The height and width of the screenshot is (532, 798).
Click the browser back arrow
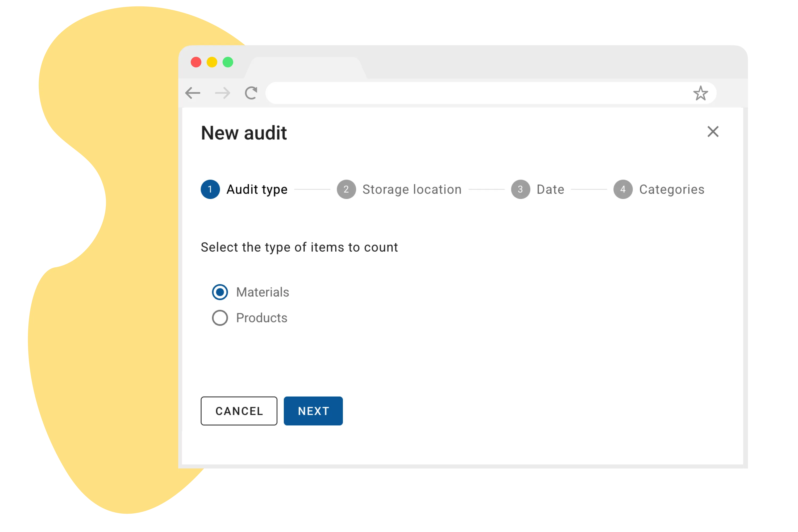[193, 93]
